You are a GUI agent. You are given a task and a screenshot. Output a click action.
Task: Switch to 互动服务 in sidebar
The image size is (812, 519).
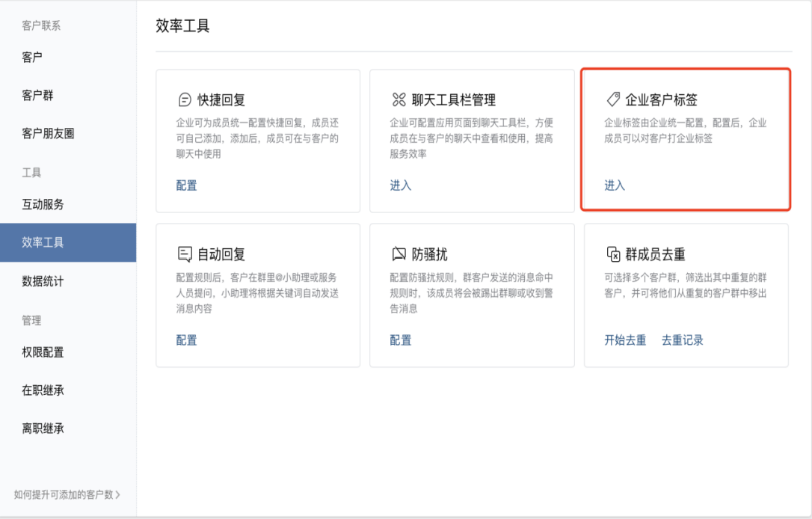(x=43, y=204)
